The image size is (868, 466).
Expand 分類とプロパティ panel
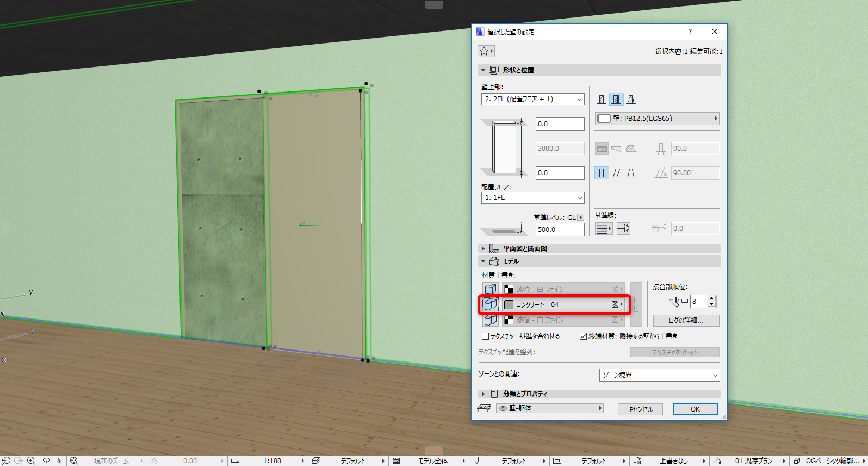pos(483,394)
